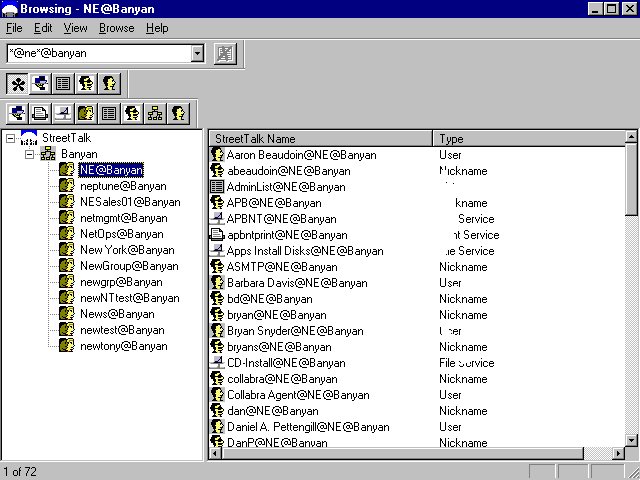The image size is (640, 480).
Task: Sort by the StreetTalk Name column header
Action: [320, 139]
